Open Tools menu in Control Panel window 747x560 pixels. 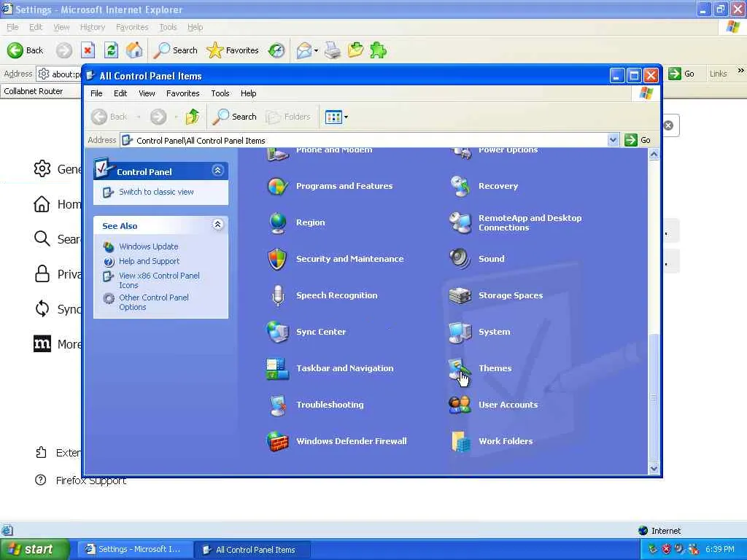tap(220, 93)
